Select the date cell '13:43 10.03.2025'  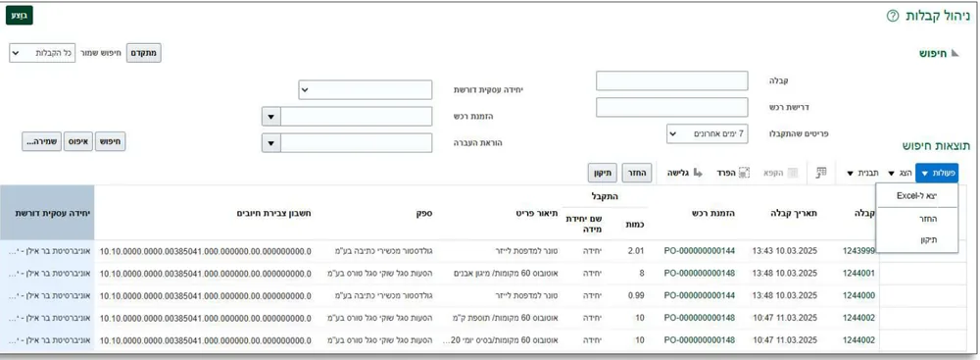coord(784,251)
